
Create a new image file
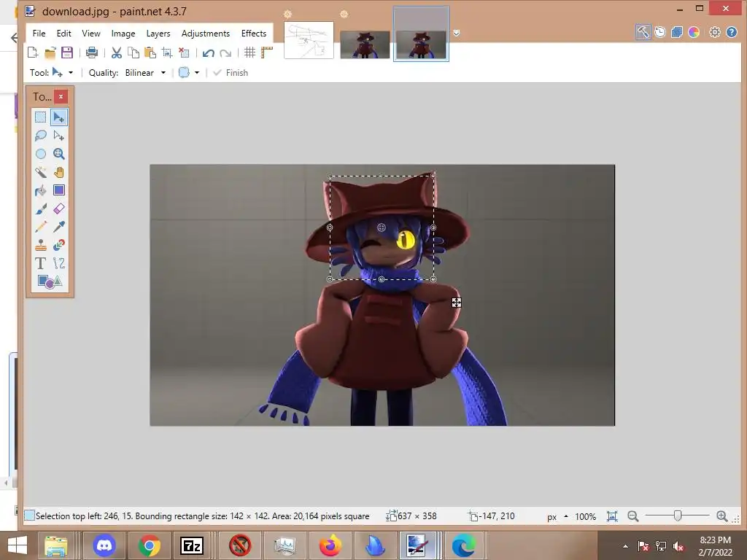pos(33,52)
